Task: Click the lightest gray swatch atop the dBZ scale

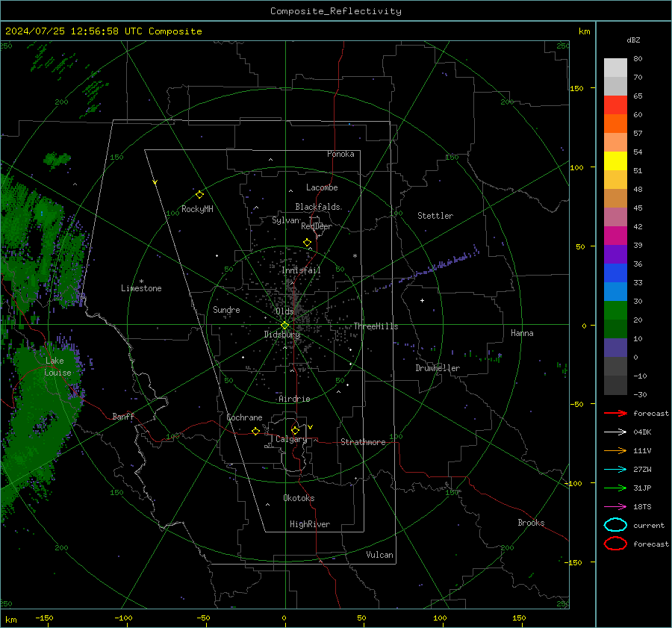Action: (x=615, y=67)
